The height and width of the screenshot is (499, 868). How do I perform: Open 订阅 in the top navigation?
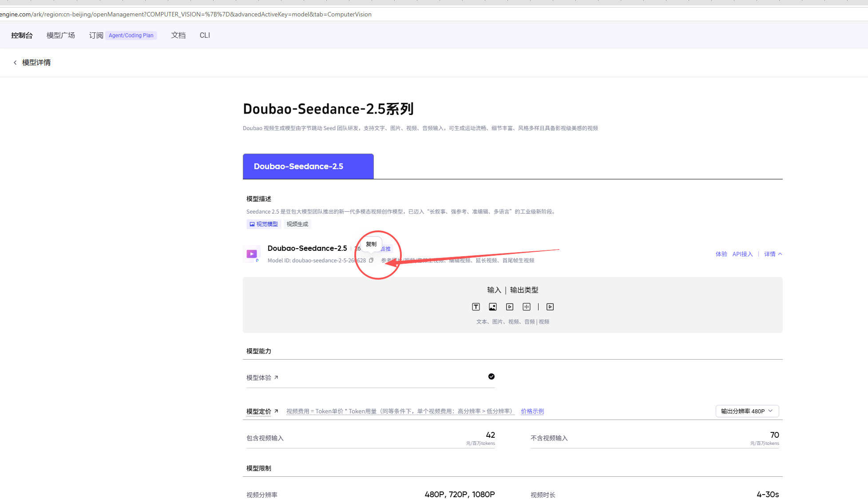(x=96, y=36)
